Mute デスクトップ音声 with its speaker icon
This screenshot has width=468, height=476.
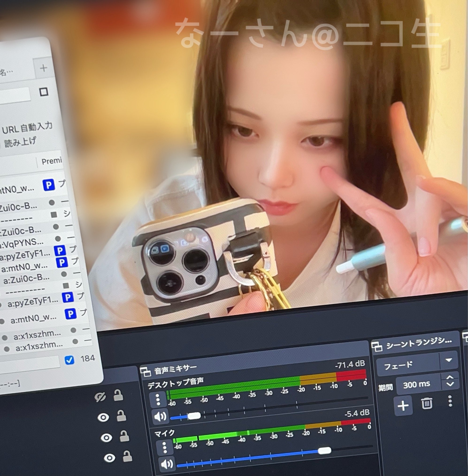[x=160, y=417]
